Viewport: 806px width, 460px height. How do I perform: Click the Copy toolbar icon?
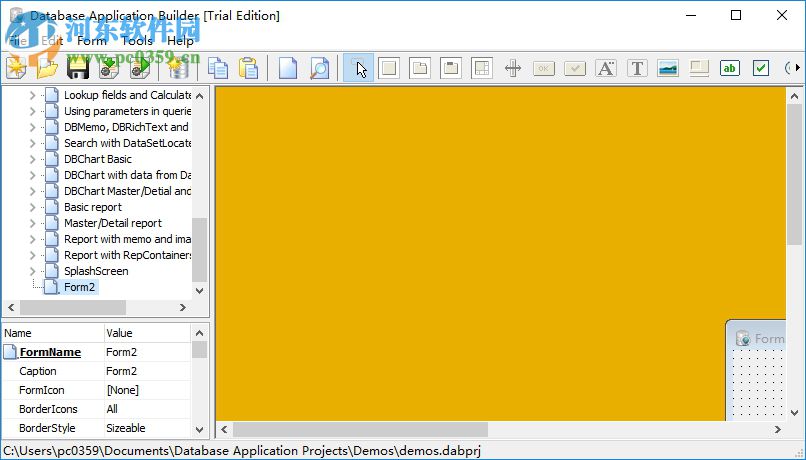pyautogui.click(x=217, y=68)
